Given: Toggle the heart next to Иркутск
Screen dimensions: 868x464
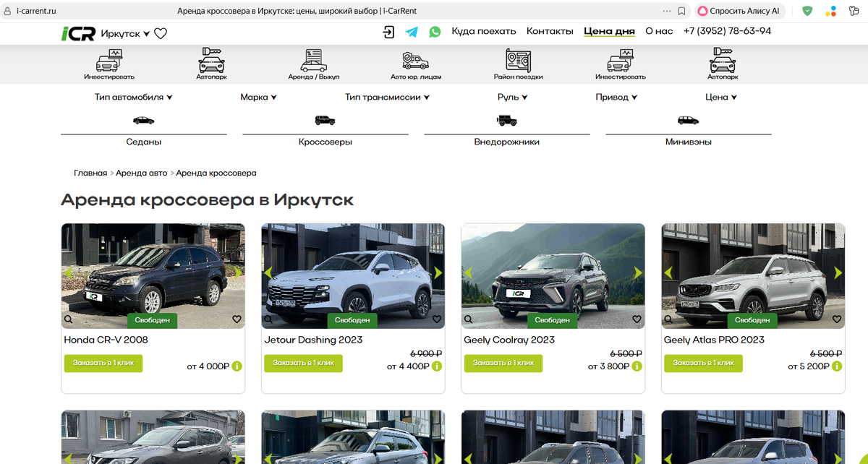Looking at the screenshot, I should point(160,33).
